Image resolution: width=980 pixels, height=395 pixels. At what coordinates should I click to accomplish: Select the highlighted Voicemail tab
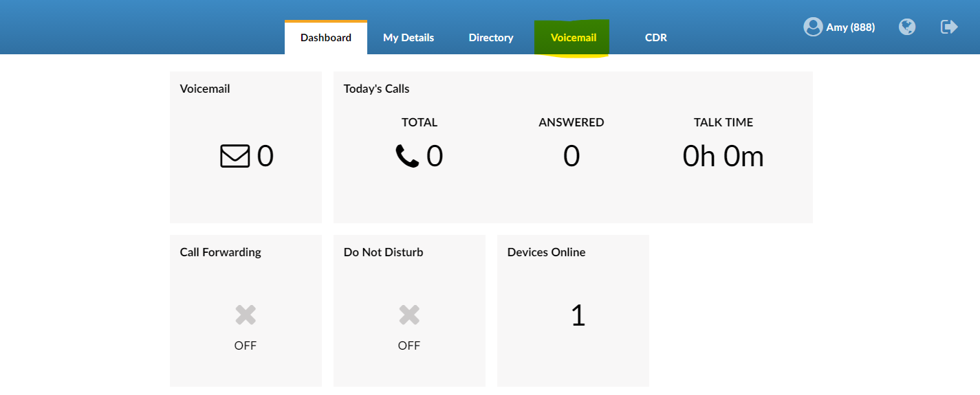(x=574, y=38)
